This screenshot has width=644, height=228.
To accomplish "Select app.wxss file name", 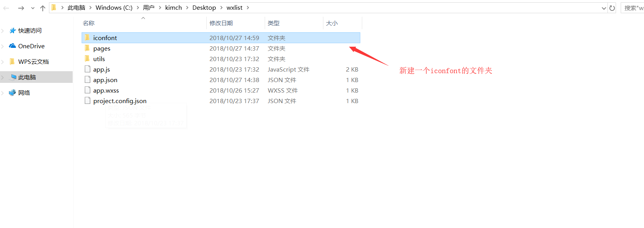I will 106,91.
